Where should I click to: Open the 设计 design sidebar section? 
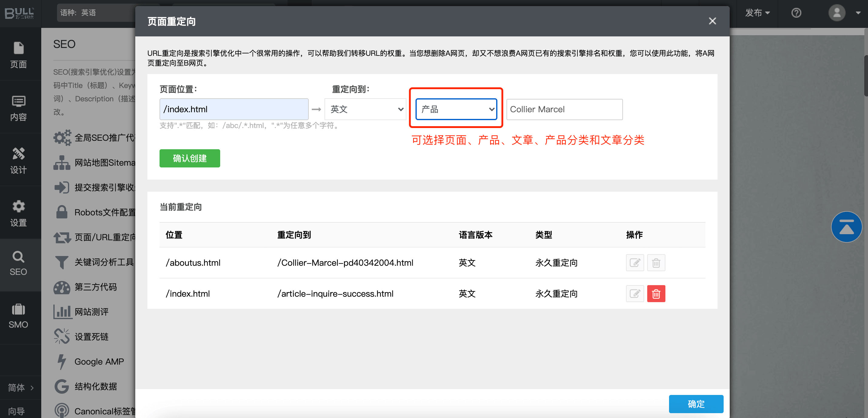click(x=19, y=160)
